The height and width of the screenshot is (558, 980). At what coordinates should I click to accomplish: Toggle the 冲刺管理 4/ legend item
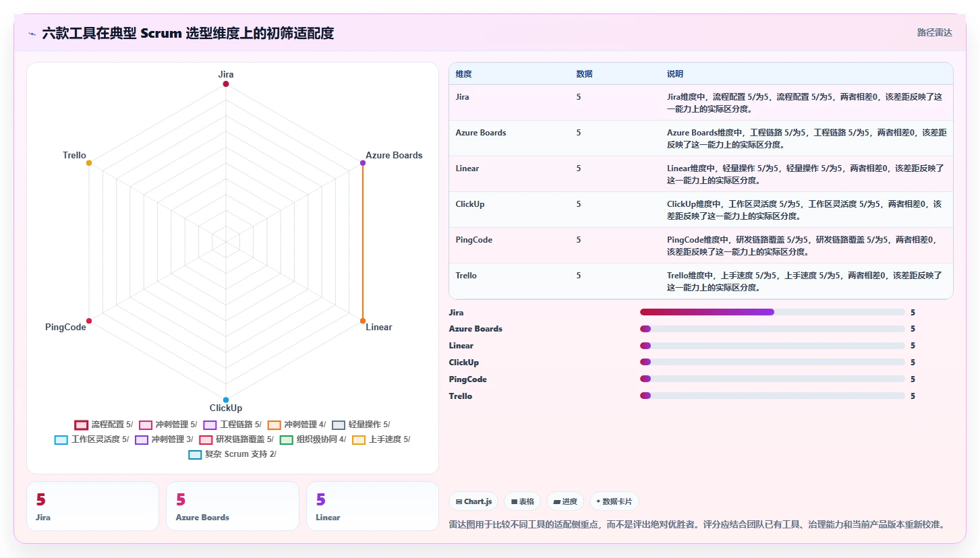click(296, 425)
